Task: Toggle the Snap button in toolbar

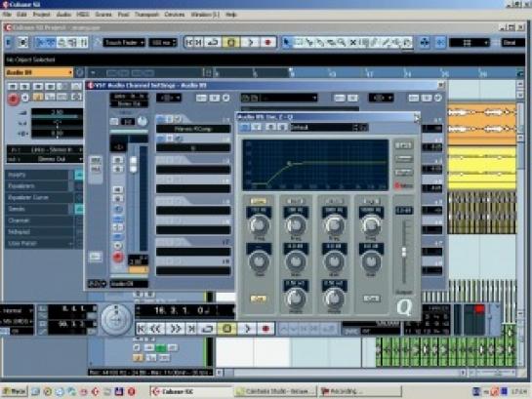Action: [x=440, y=42]
